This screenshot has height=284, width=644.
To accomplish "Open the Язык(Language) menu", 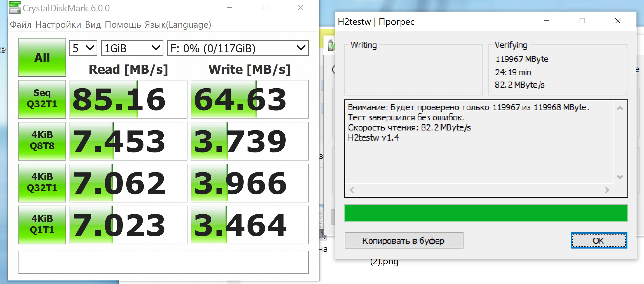I will click(x=178, y=25).
